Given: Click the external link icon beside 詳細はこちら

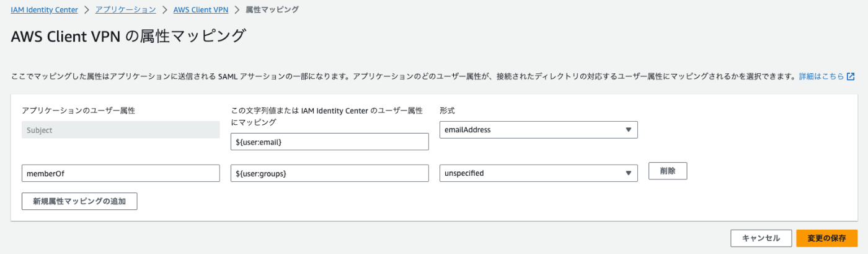Looking at the screenshot, I should pos(851,76).
